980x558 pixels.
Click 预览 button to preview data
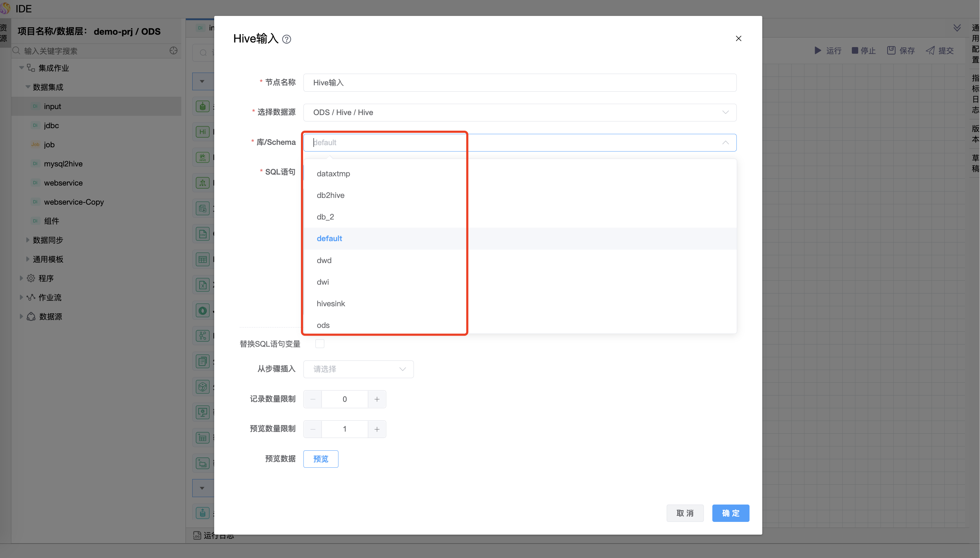[321, 459]
